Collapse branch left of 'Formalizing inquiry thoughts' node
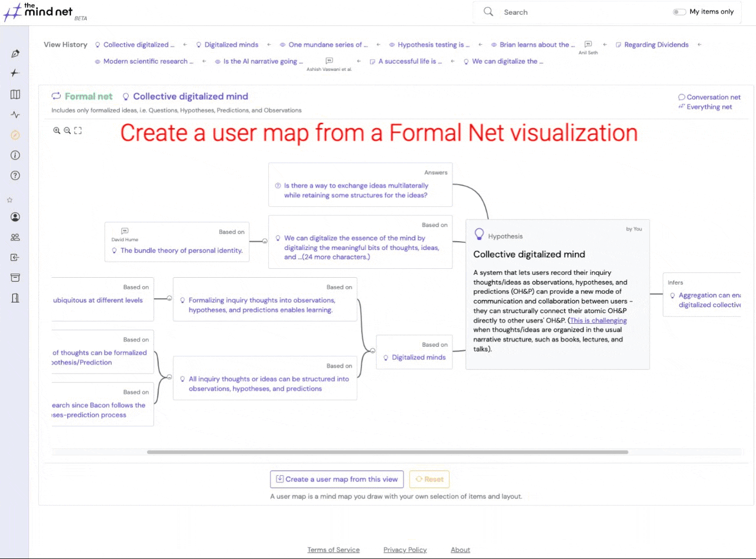This screenshot has height=559, width=756. point(170,299)
